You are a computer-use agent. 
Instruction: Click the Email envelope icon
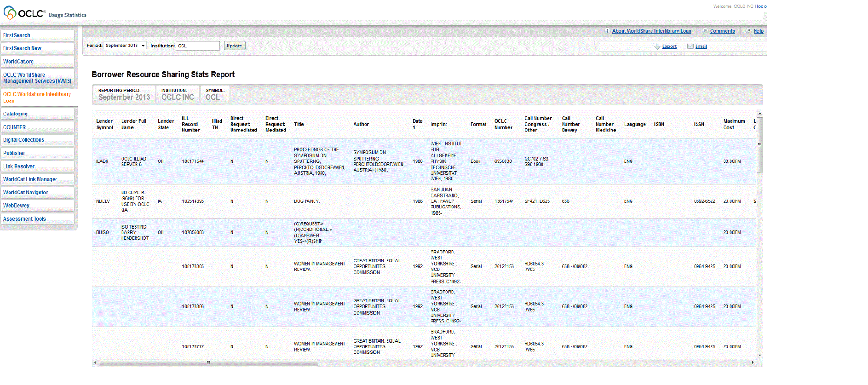(x=690, y=46)
